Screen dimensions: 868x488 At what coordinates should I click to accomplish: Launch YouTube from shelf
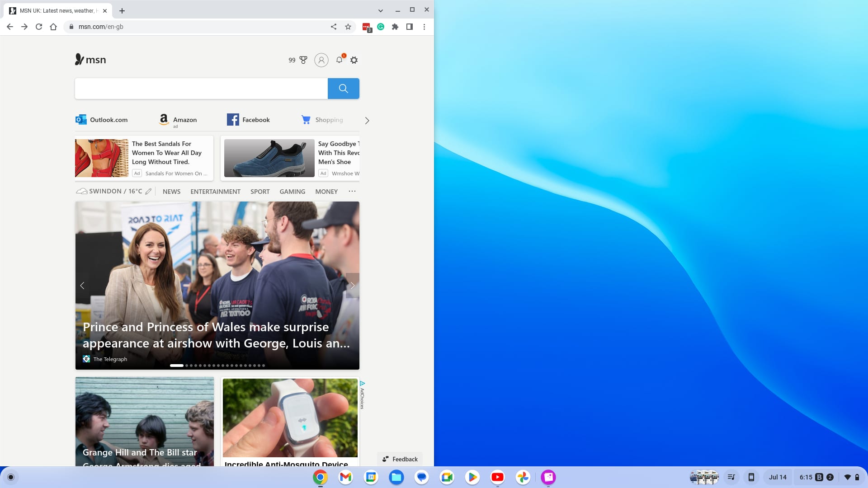498,477
